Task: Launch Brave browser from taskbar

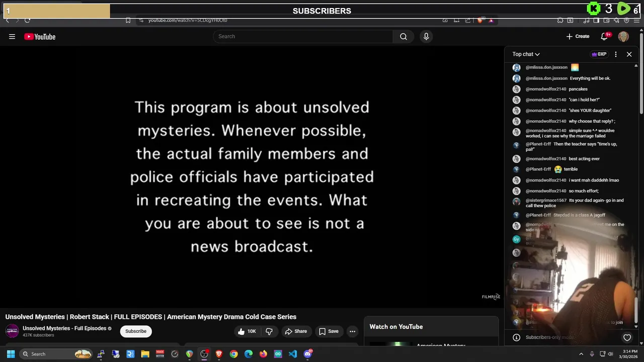Action: pyautogui.click(x=219, y=354)
